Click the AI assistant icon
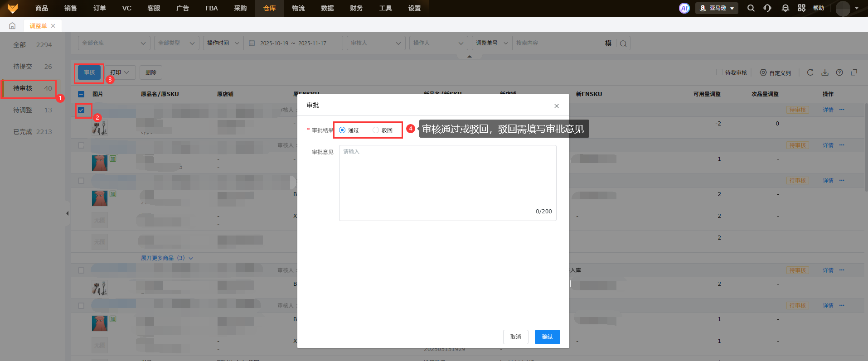This screenshot has width=868, height=361. pyautogui.click(x=684, y=8)
